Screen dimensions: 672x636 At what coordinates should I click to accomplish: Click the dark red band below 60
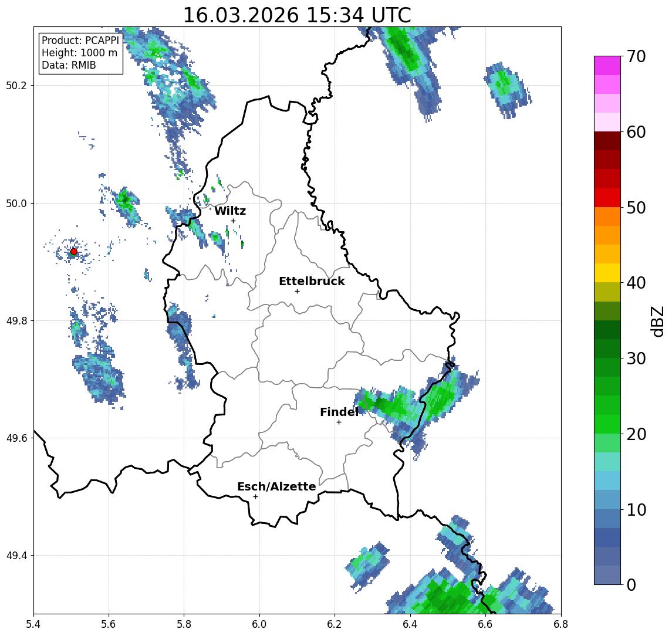coord(607,141)
